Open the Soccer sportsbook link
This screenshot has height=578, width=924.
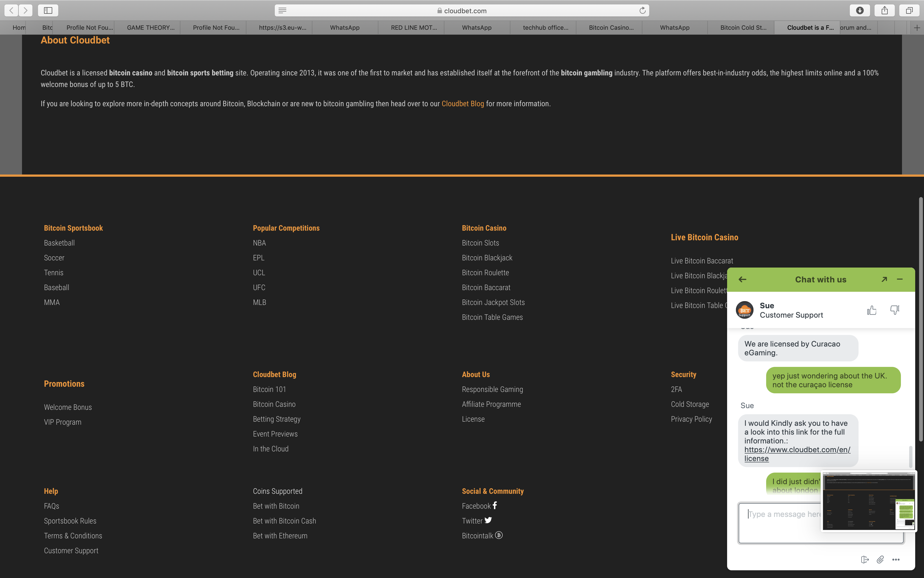pyautogui.click(x=54, y=258)
